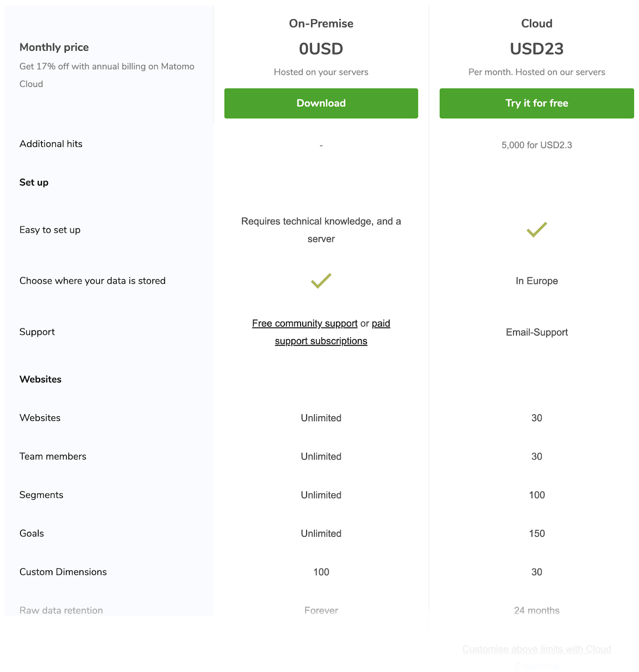This screenshot has height=672, width=639.
Task: Select the Cloud column header
Action: click(x=537, y=23)
